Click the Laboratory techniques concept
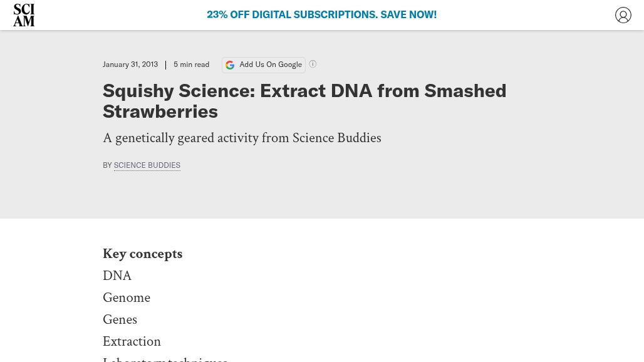This screenshot has height=362, width=644. [165, 359]
